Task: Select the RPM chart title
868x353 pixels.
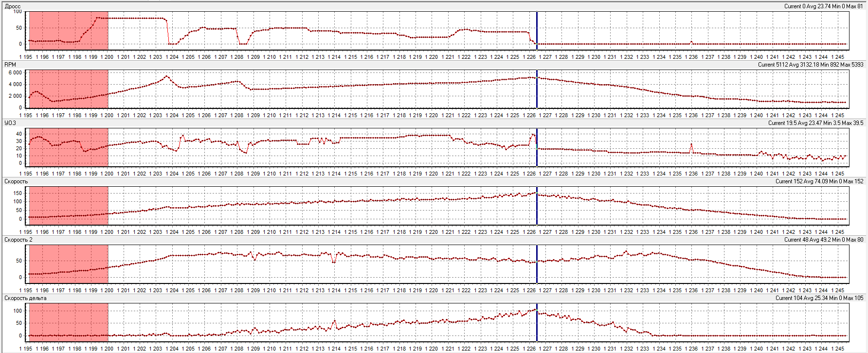Action: coord(10,65)
